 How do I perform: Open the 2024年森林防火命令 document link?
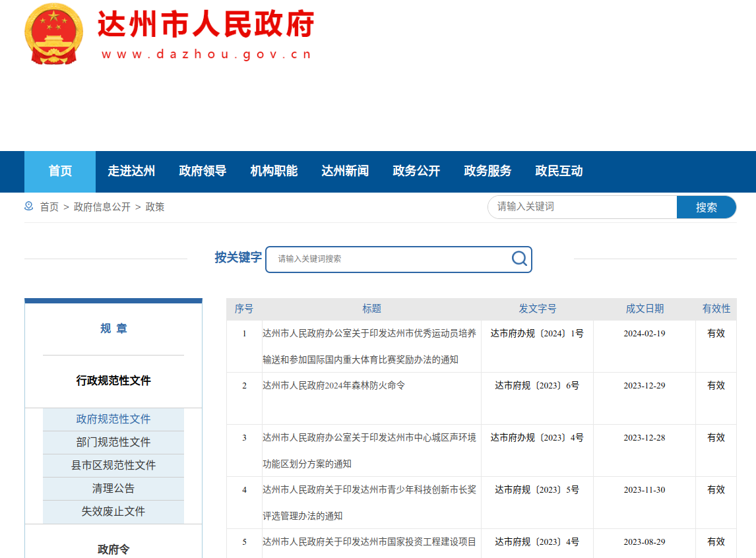(334, 386)
